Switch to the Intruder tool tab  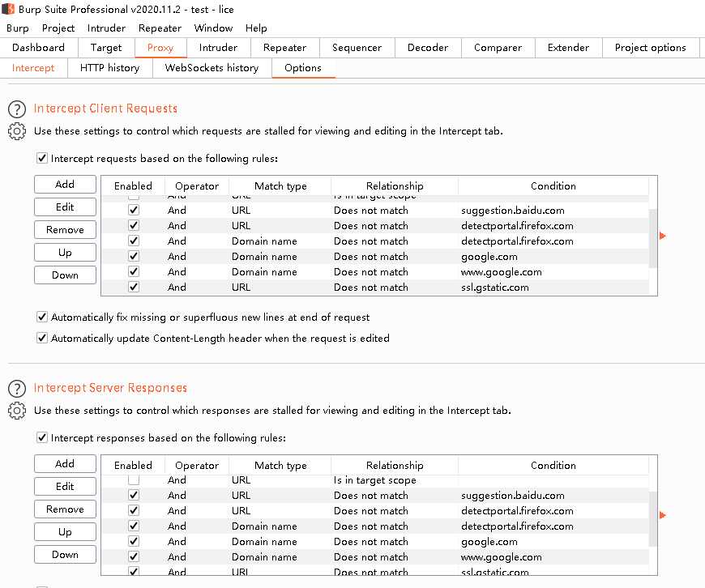[x=218, y=48]
